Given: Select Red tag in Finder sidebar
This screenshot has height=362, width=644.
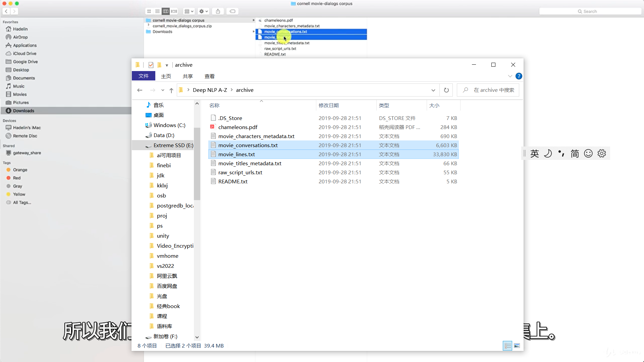Looking at the screenshot, I should click(x=17, y=178).
